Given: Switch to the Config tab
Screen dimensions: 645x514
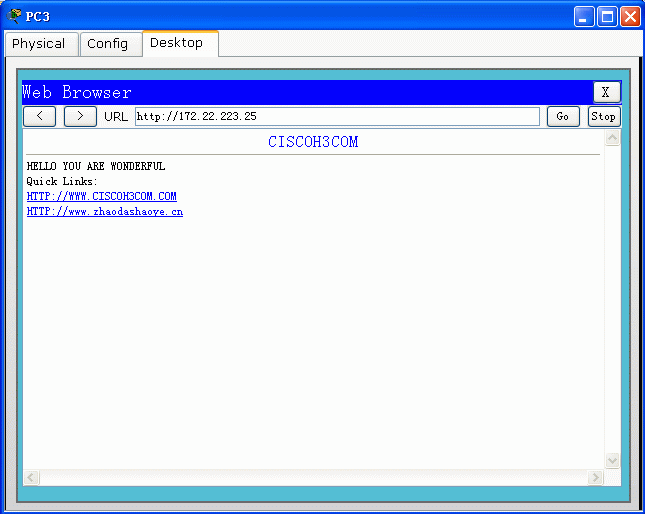Looking at the screenshot, I should (111, 44).
